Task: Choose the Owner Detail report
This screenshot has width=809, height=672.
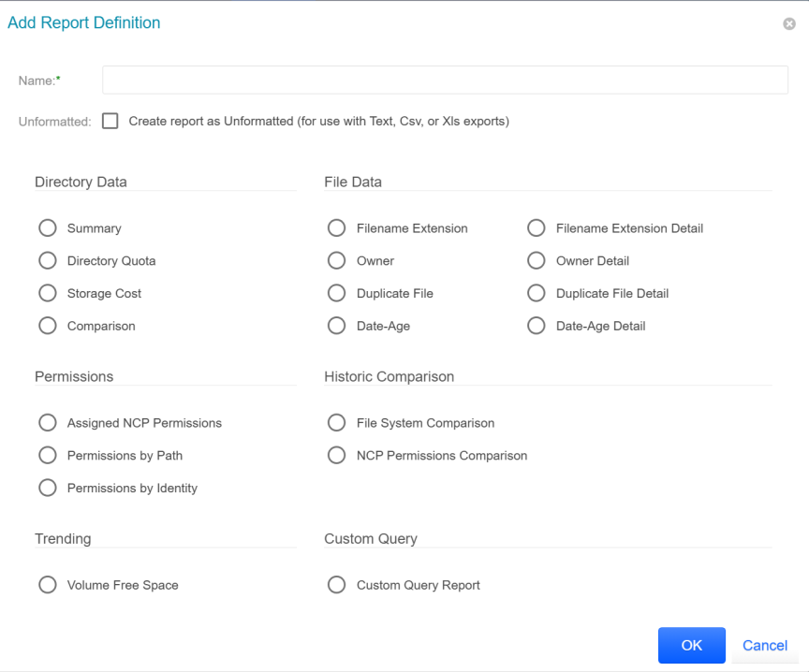Action: click(x=536, y=260)
